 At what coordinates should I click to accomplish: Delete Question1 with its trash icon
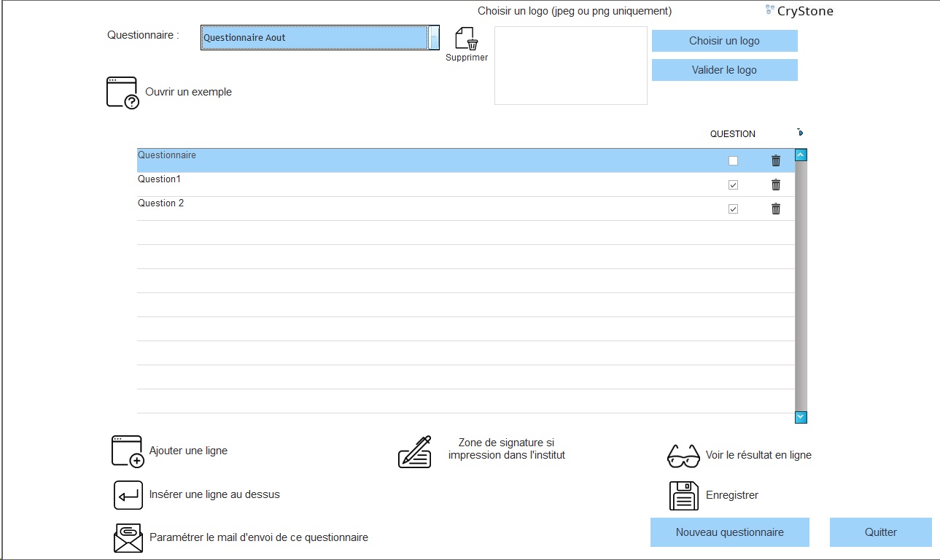775,184
